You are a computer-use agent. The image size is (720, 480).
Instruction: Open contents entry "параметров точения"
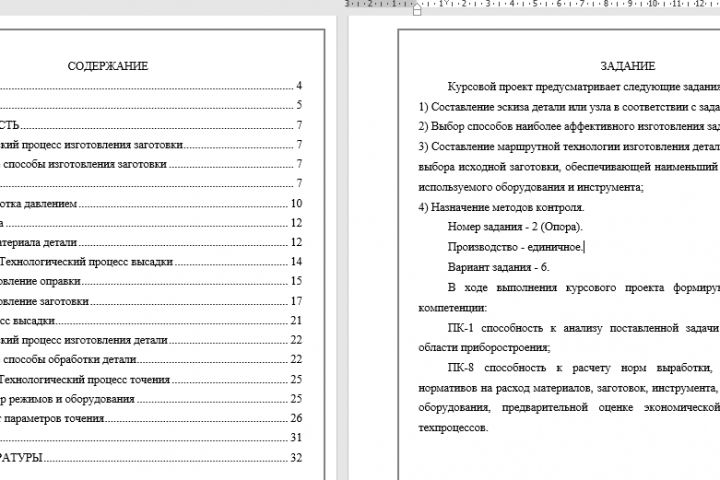pyautogui.click(x=151, y=418)
